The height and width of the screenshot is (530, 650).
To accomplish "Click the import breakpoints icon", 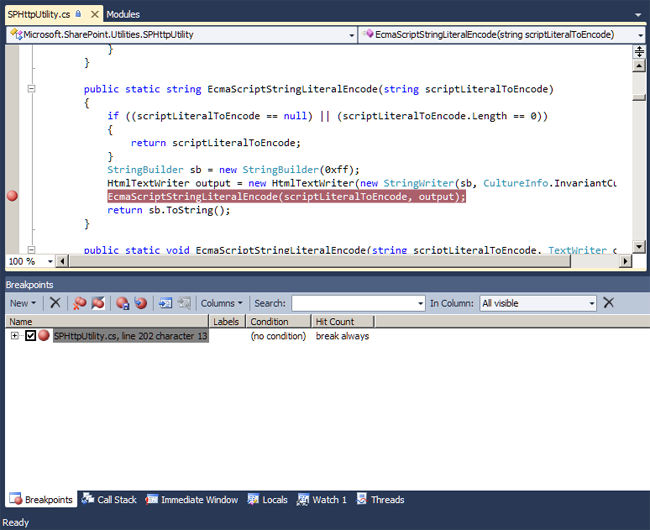I will point(140,303).
